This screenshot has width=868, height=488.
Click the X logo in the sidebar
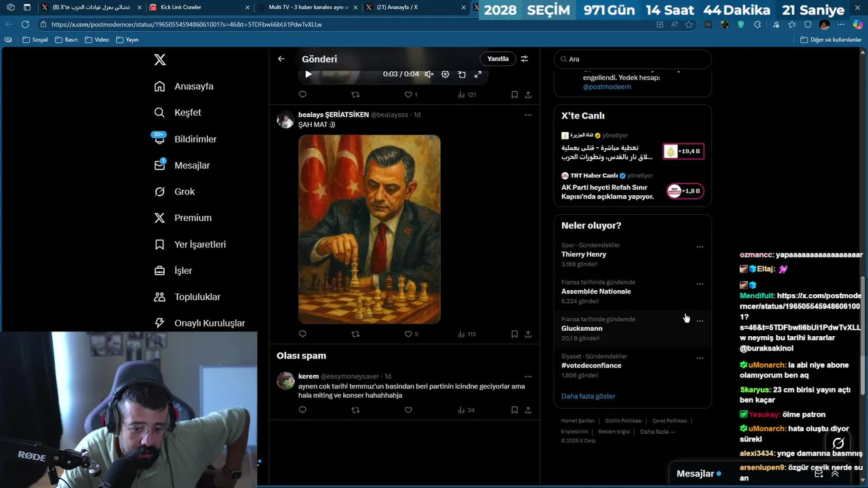click(x=160, y=60)
